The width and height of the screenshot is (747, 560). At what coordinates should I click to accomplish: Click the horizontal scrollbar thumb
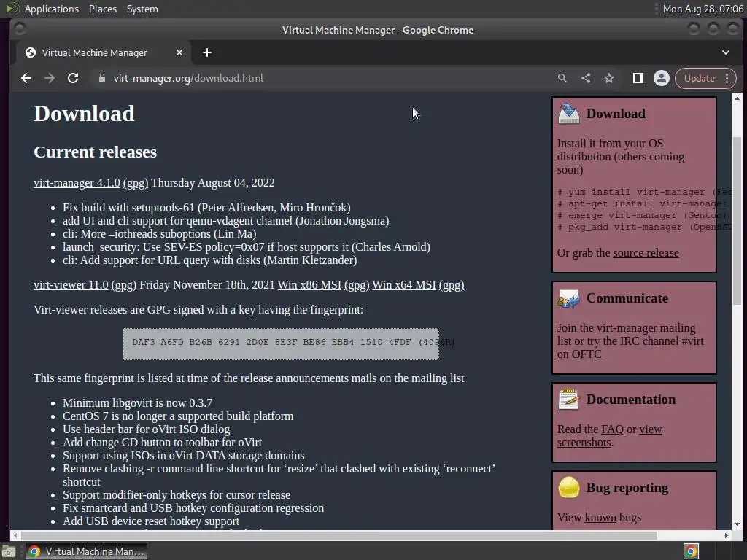pos(339,535)
